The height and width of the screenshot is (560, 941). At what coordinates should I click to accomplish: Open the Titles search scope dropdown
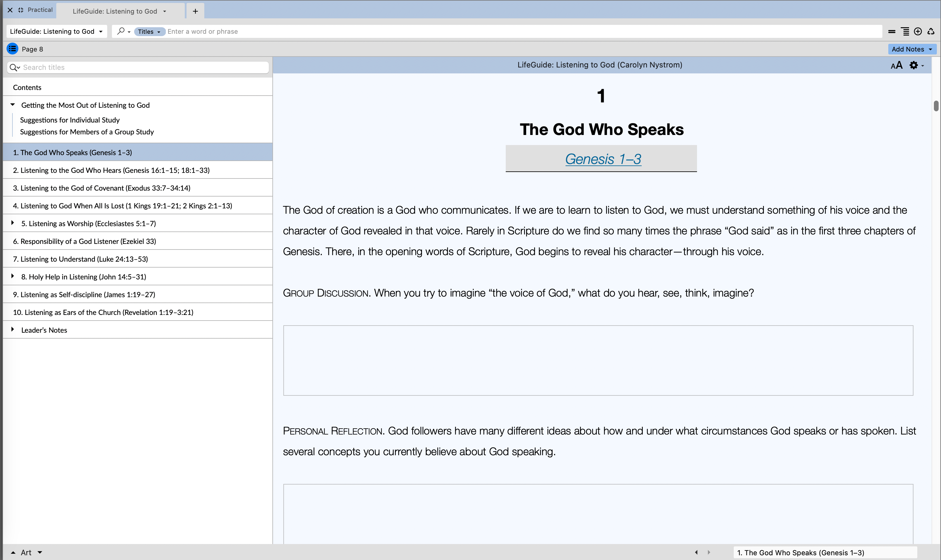(149, 32)
